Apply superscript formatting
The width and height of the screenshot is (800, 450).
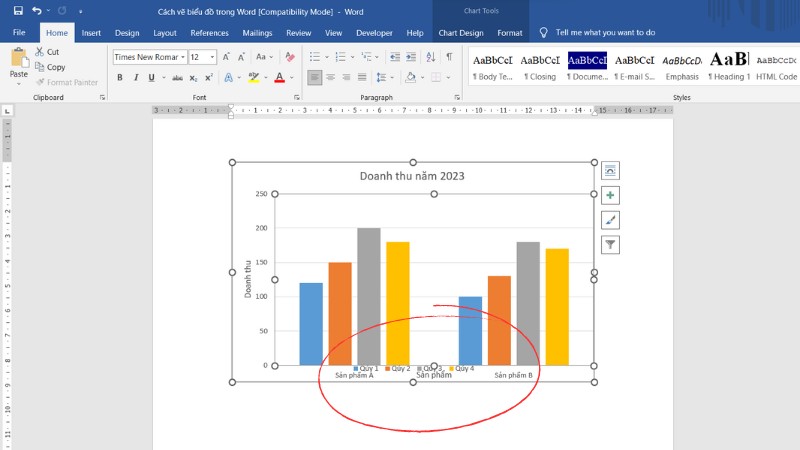209,78
